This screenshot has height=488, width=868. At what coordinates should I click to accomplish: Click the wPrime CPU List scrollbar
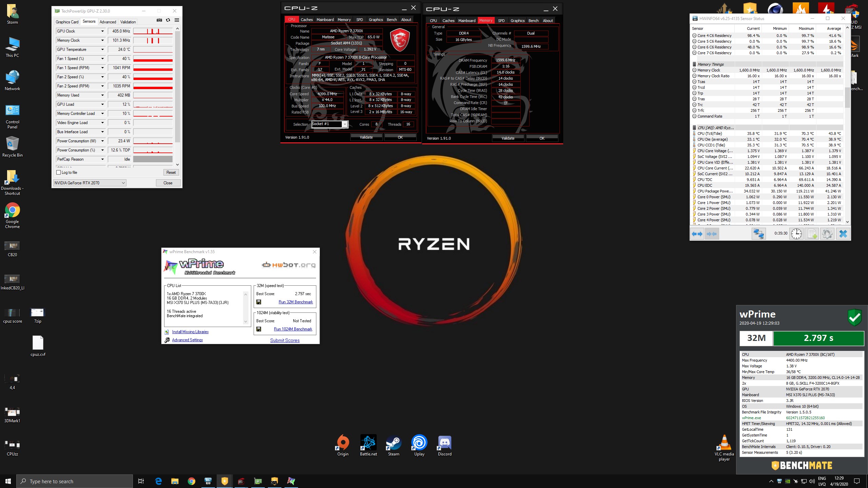click(246, 308)
